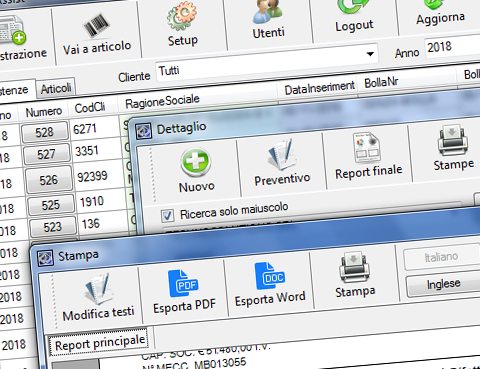Screen dimensions: 480x369
Task: Click the Cliente combo box showing Tutti
Action: point(267,62)
